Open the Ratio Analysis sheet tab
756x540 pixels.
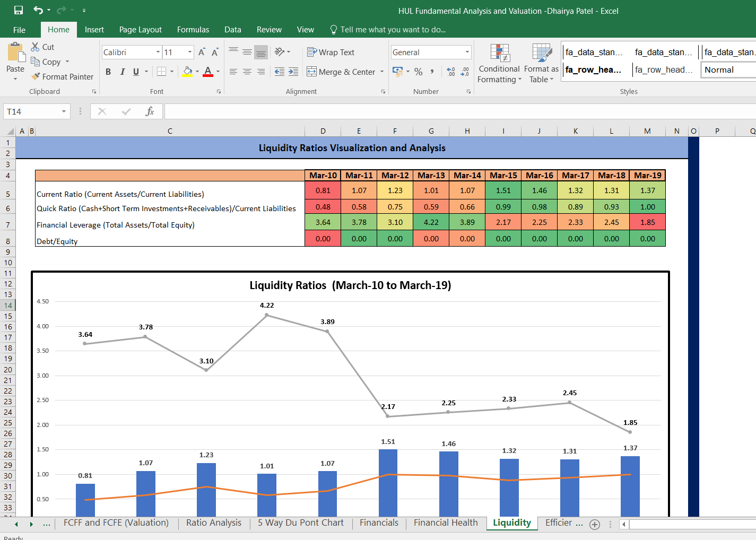[214, 522]
